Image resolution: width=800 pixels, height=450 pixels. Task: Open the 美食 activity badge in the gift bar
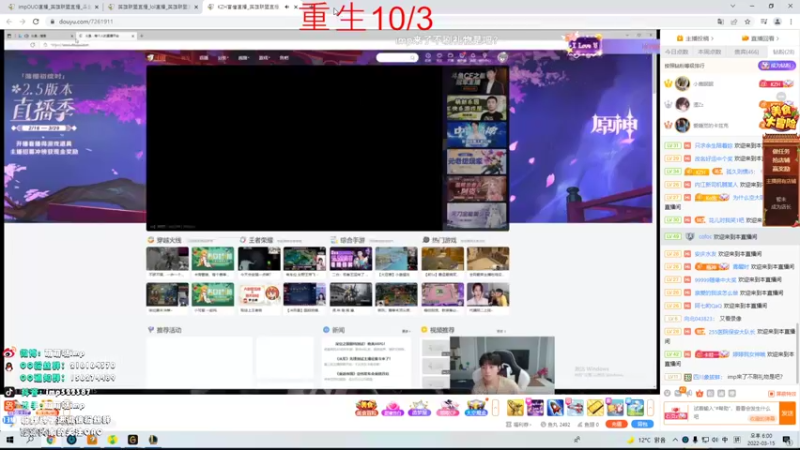[366, 408]
